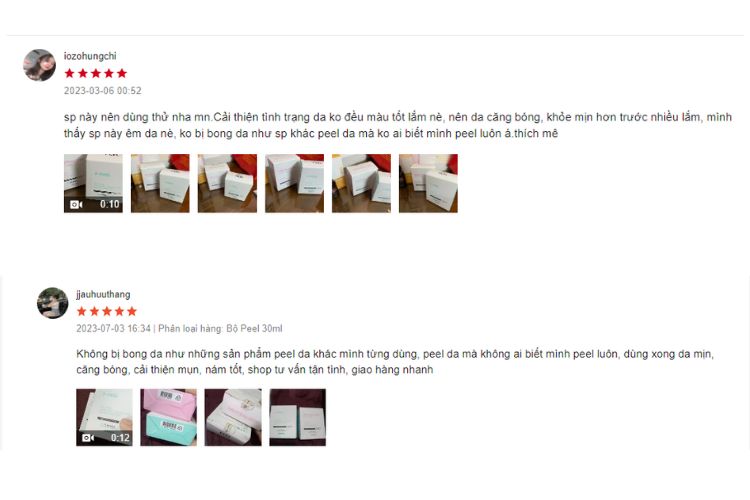Image resolution: width=750 pixels, height=500 pixels.
Task: Click camera icon on 0:12 video thumbnail
Action: (88, 438)
